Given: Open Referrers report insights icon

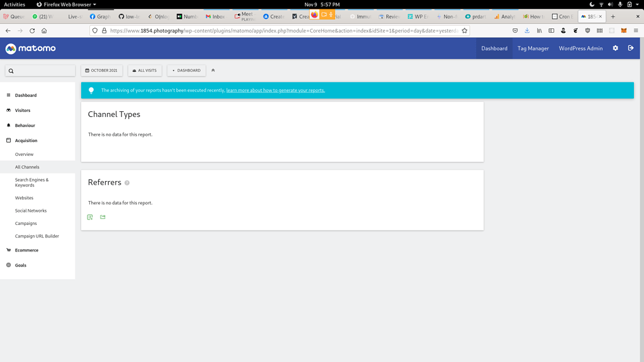Looking at the screenshot, I should coord(89,217).
